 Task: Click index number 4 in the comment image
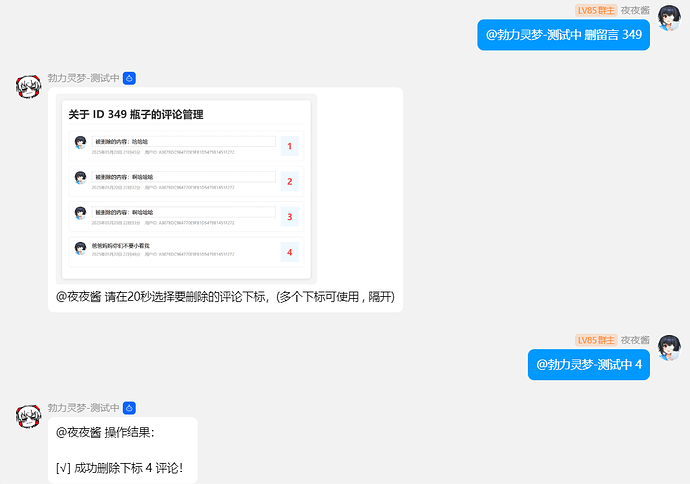[290, 252]
